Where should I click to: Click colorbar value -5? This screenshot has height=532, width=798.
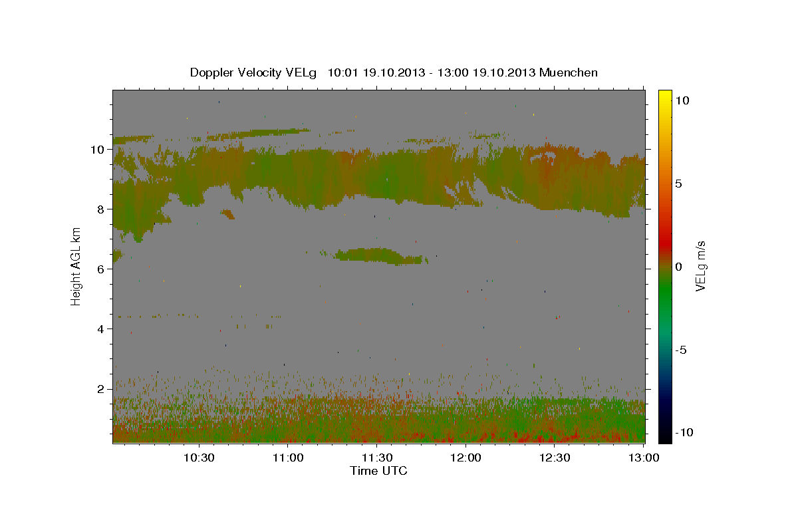click(x=681, y=350)
